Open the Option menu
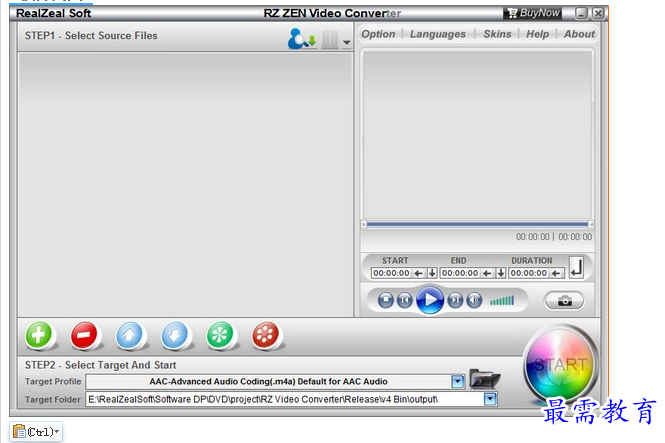This screenshot has height=443, width=665. click(378, 34)
